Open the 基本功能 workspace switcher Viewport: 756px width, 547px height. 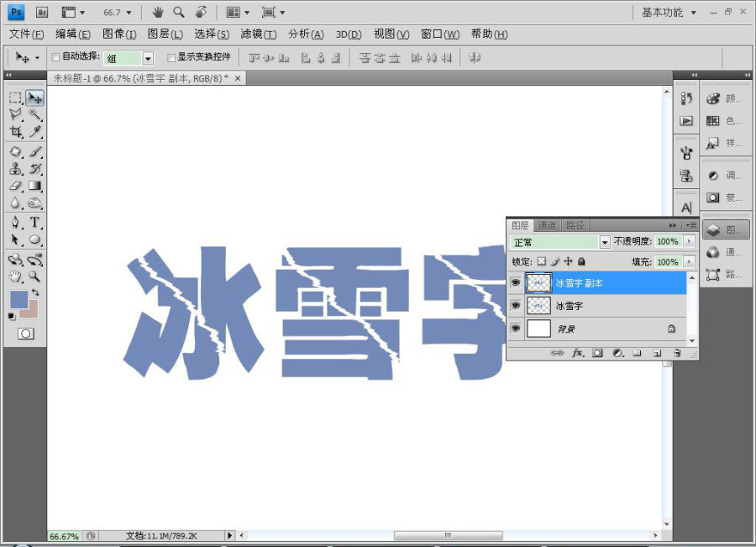coord(669,13)
